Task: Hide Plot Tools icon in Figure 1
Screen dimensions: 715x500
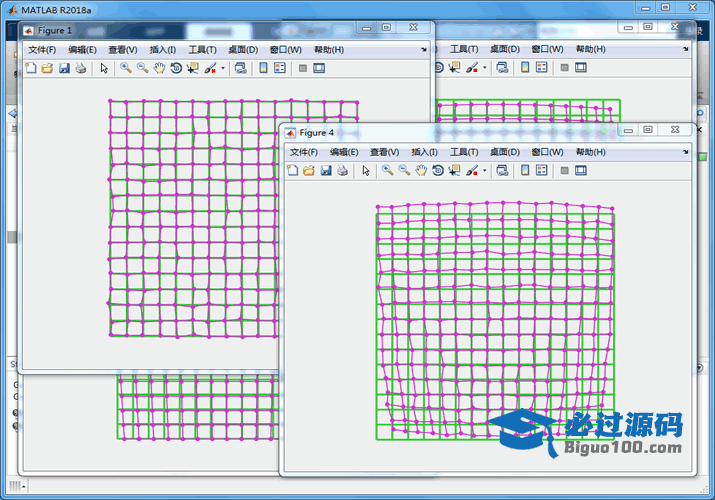Action: tap(302, 68)
